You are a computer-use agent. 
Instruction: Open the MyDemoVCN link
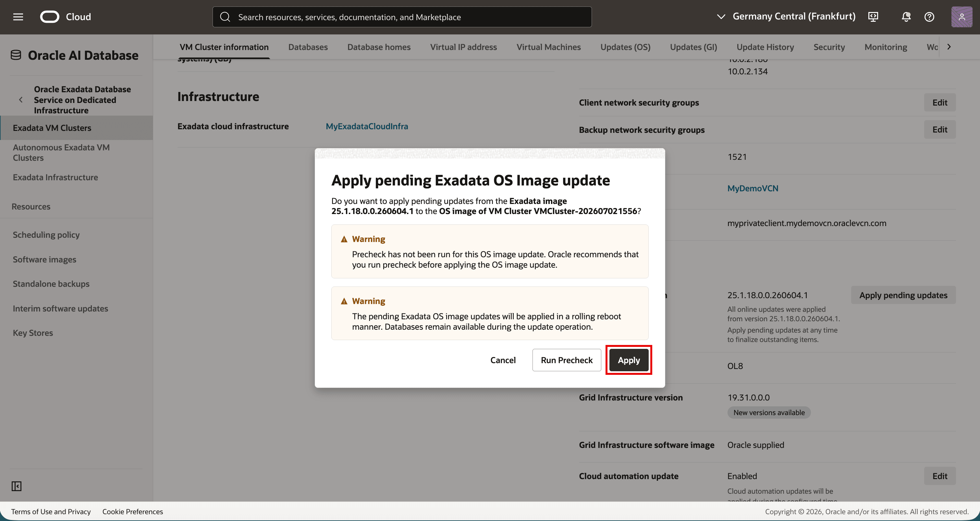(753, 188)
